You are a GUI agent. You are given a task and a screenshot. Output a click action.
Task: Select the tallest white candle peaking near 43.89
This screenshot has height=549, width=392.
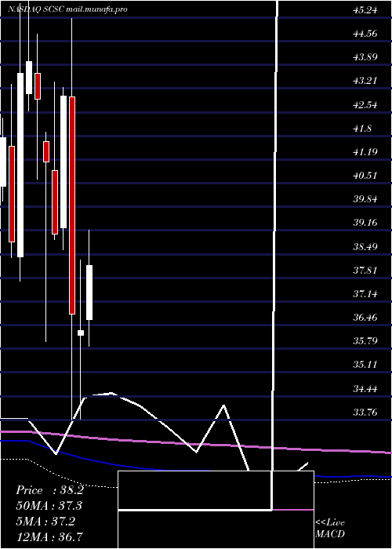pyautogui.click(x=20, y=165)
